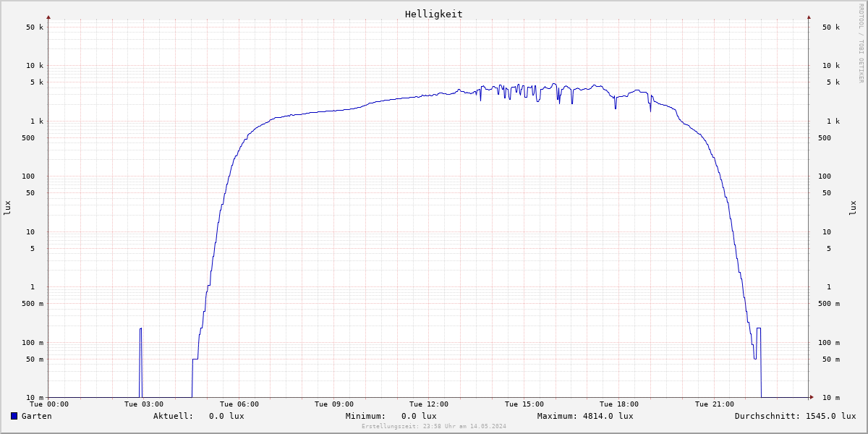The width and height of the screenshot is (868, 434).
Task: Select the Aktuell 0.0 lux value
Action: coord(226,416)
